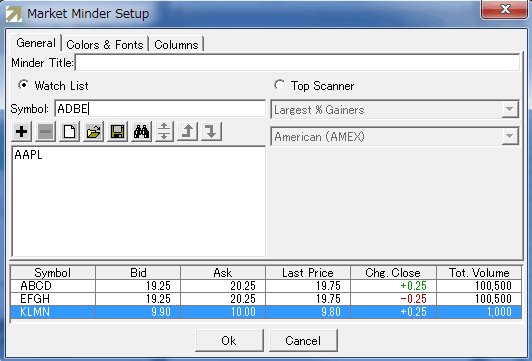532x361 pixels.
Task: Select the Watch List radio button
Action: pyautogui.click(x=23, y=85)
